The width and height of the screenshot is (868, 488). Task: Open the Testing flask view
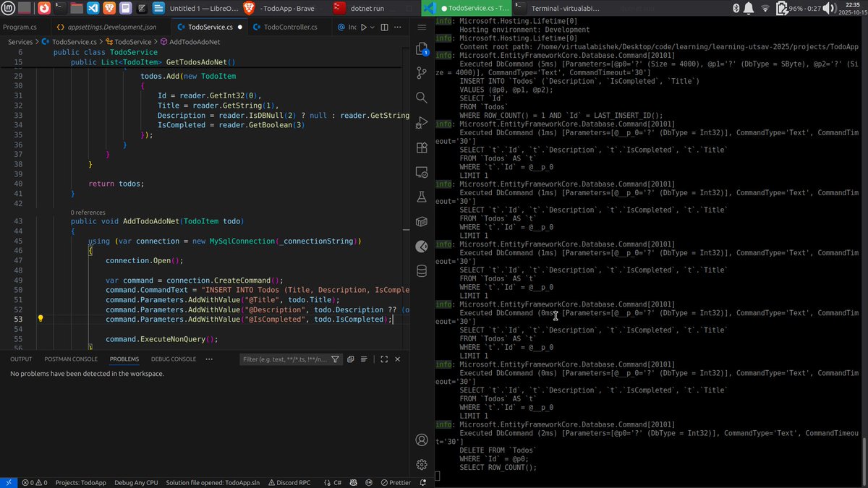coord(422,197)
